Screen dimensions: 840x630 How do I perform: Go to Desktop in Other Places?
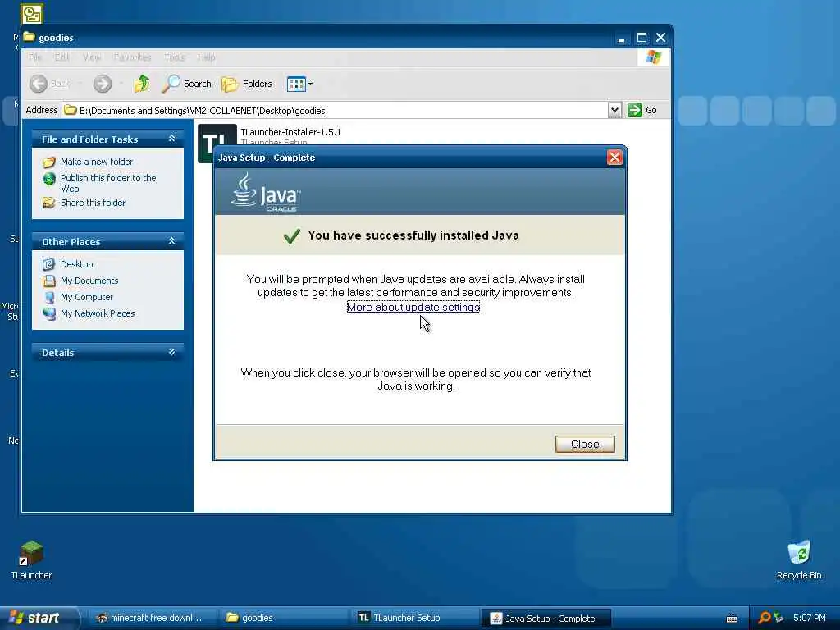tap(76, 264)
